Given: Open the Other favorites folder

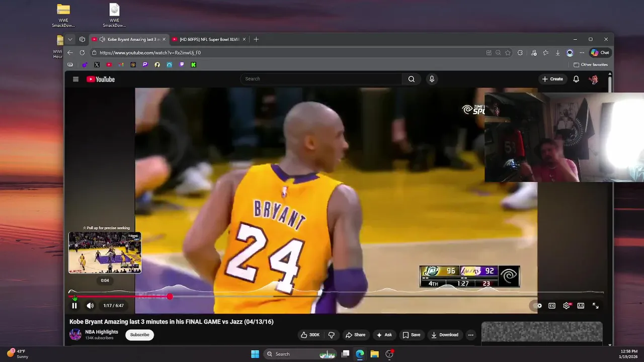Looking at the screenshot, I should pyautogui.click(x=591, y=65).
